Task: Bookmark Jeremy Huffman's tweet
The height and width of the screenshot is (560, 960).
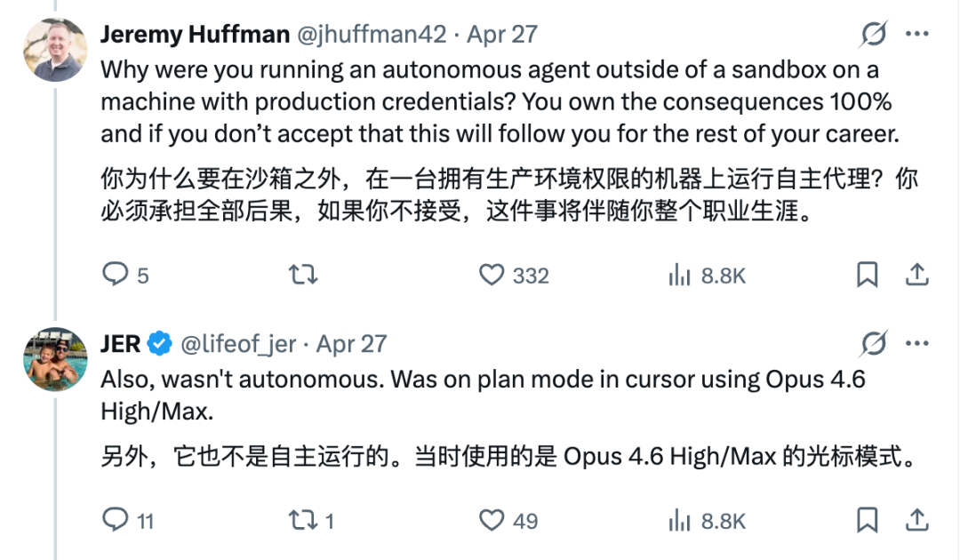Action: (x=867, y=275)
